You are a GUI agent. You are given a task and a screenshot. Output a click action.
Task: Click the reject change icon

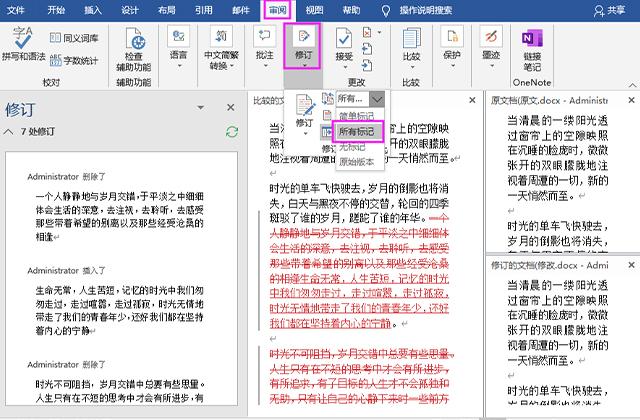click(367, 32)
